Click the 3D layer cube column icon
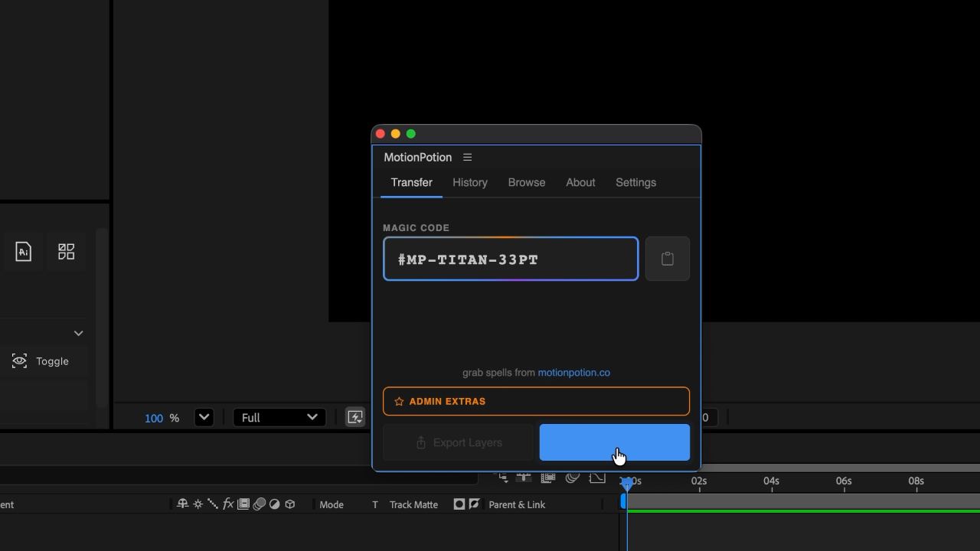The height and width of the screenshot is (551, 980). (290, 504)
